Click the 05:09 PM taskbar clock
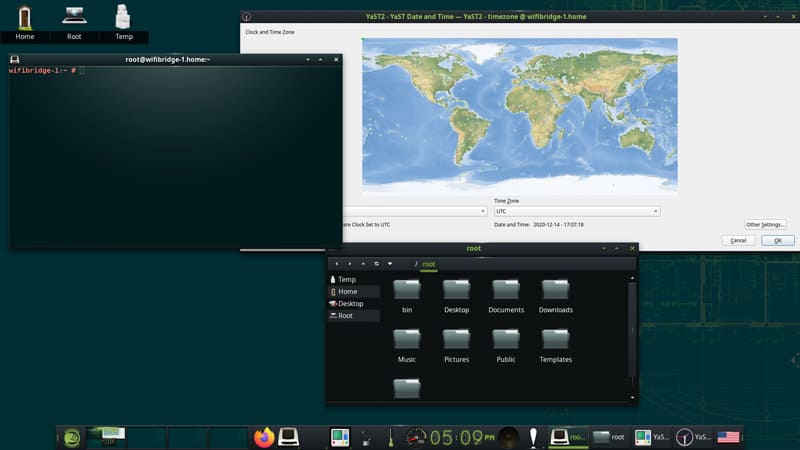This screenshot has width=800, height=450. tap(462, 437)
